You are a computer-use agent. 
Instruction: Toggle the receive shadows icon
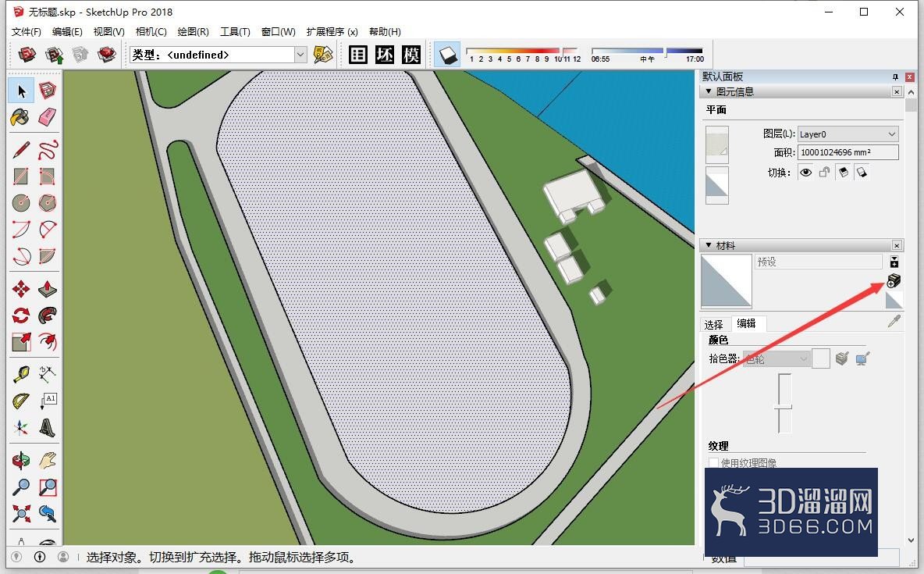coord(844,173)
